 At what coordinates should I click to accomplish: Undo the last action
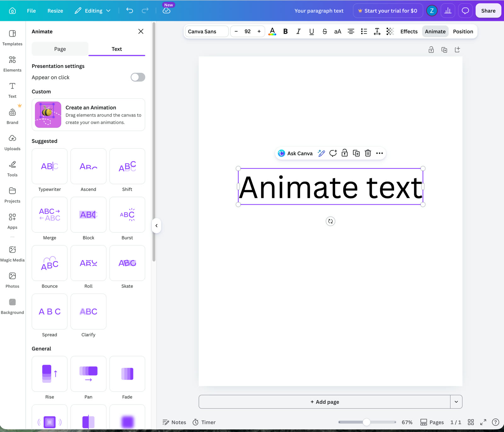pos(129,11)
